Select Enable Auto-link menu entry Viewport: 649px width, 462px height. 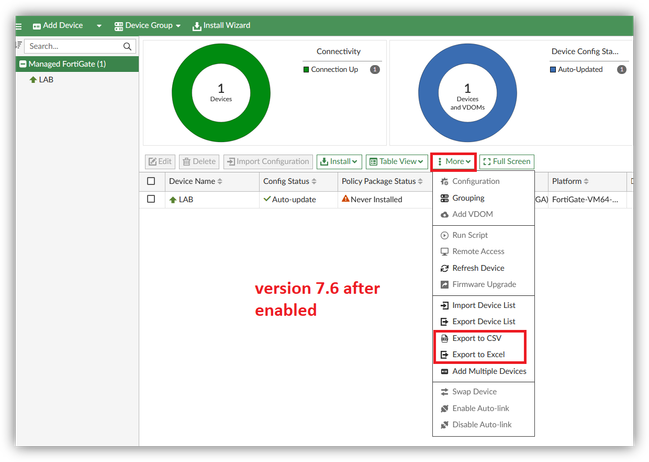click(x=483, y=408)
